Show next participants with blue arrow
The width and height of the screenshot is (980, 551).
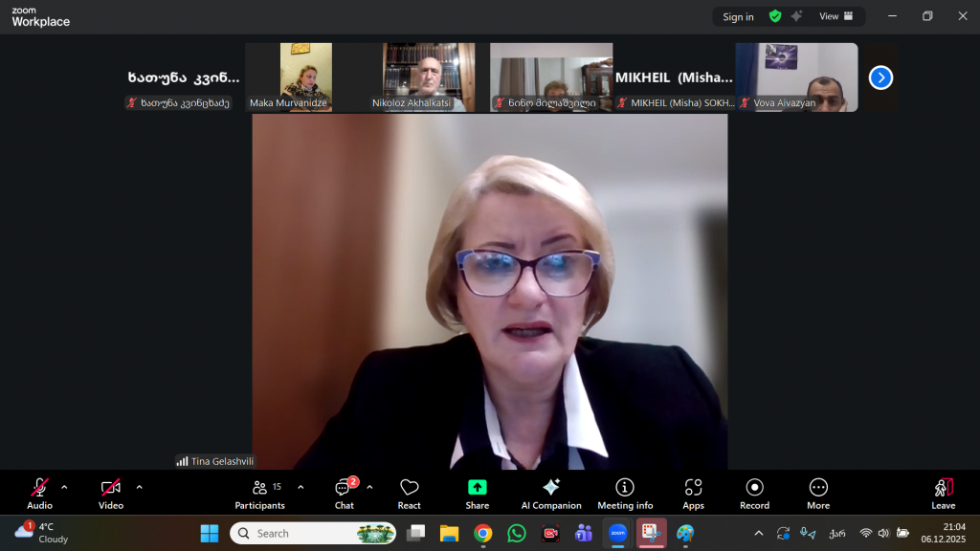tap(880, 77)
